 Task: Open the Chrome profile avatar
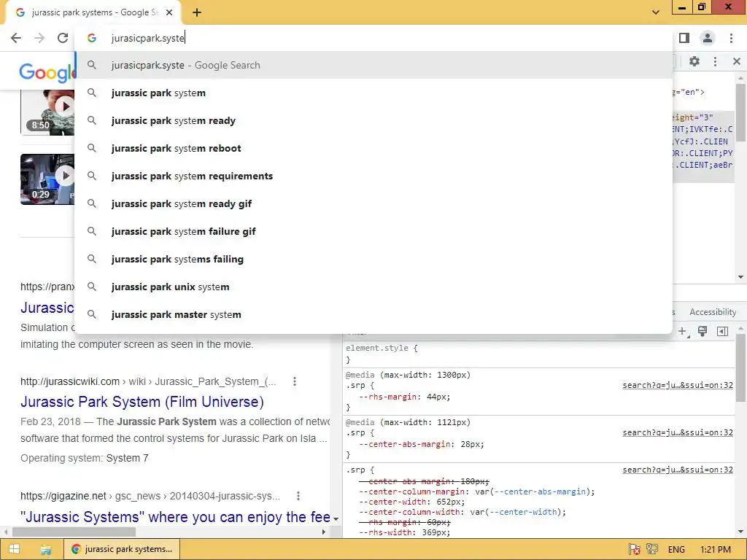click(x=708, y=38)
